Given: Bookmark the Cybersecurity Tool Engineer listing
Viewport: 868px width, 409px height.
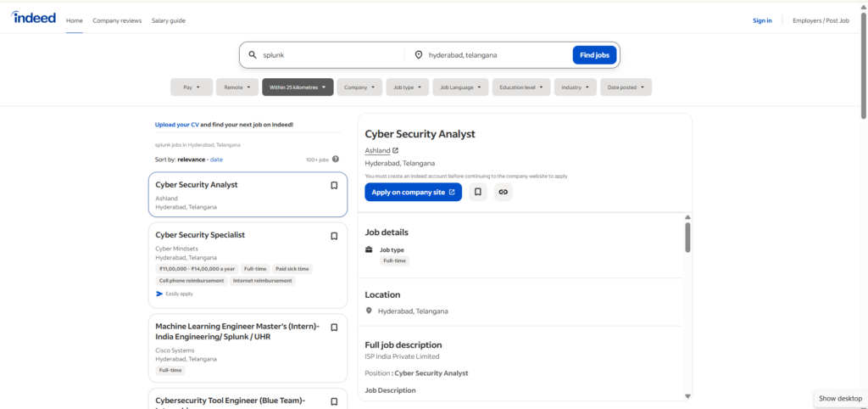Looking at the screenshot, I should coord(334,401).
